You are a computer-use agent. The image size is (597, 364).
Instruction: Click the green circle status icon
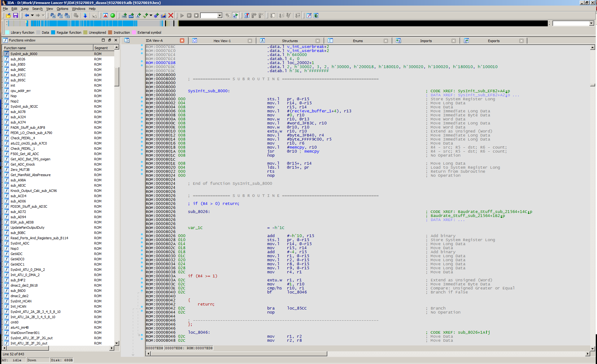coord(113,15)
